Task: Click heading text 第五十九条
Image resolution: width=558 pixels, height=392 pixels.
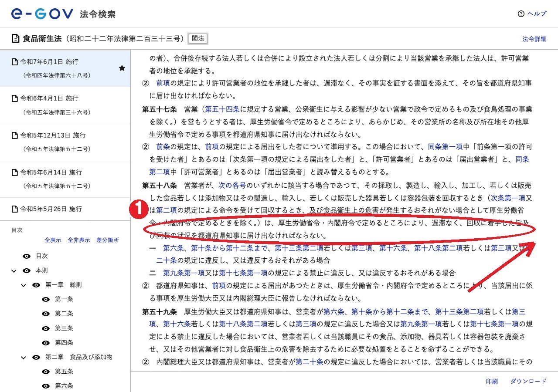Action: click(160, 311)
